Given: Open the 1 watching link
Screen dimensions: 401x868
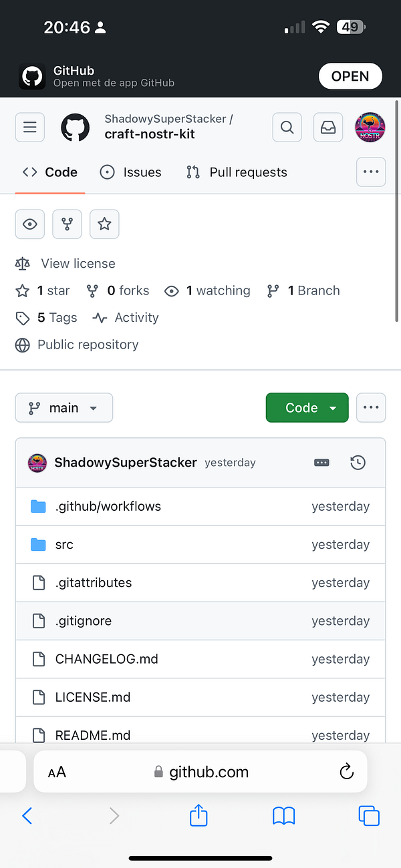Looking at the screenshot, I should (x=208, y=291).
